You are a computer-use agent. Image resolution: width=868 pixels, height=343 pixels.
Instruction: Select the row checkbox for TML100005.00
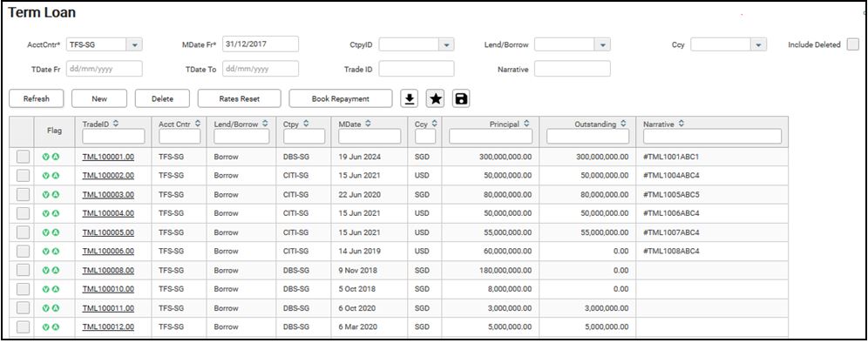pos(23,232)
